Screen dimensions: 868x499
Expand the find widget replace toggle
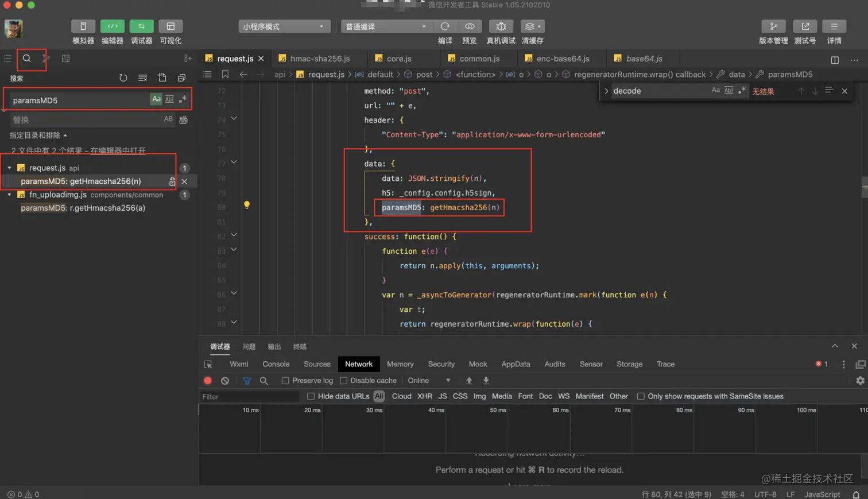(606, 91)
